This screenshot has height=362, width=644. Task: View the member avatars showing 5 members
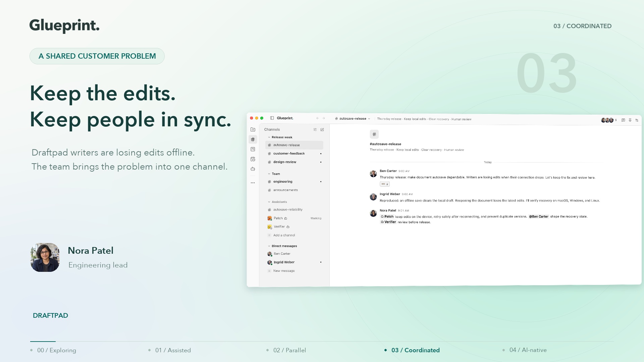609,120
